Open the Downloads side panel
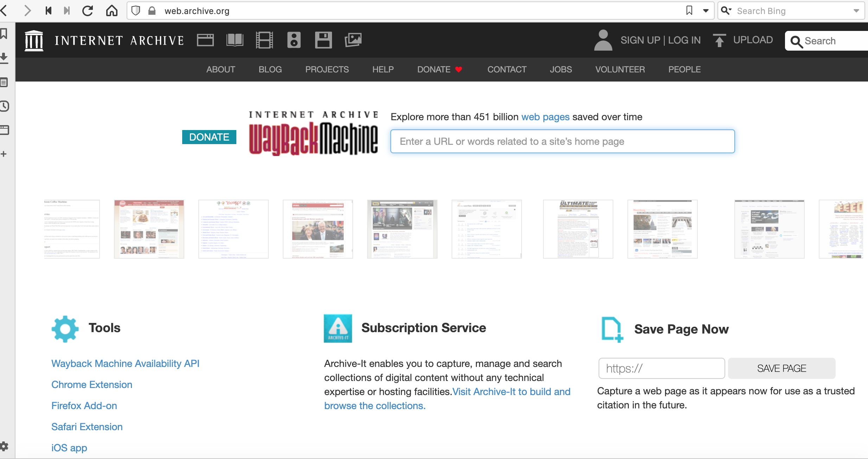This screenshot has height=459, width=868. point(4,58)
